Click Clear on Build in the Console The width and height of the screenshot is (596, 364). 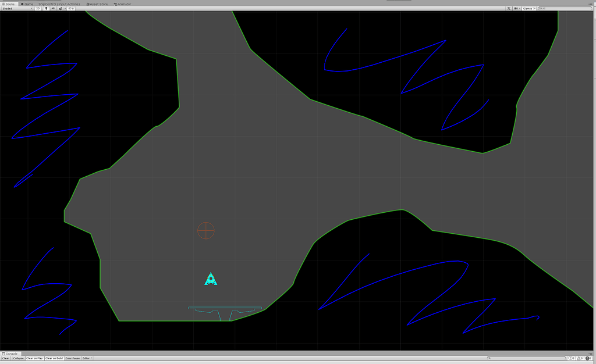tap(53, 358)
